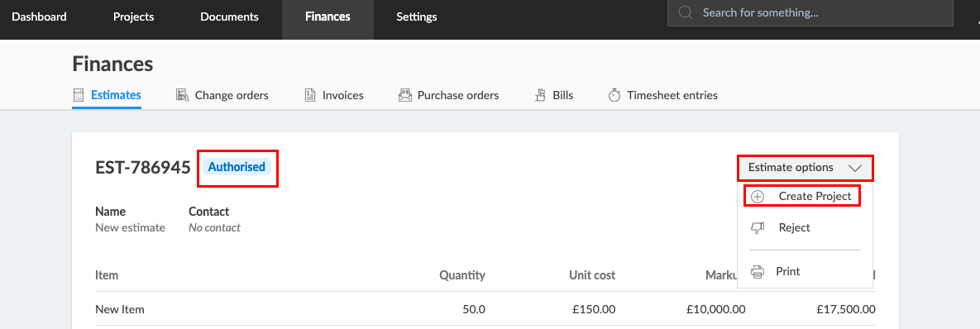Viewport: 980px width, 329px height.
Task: Click the Bills icon
Action: pos(541,96)
